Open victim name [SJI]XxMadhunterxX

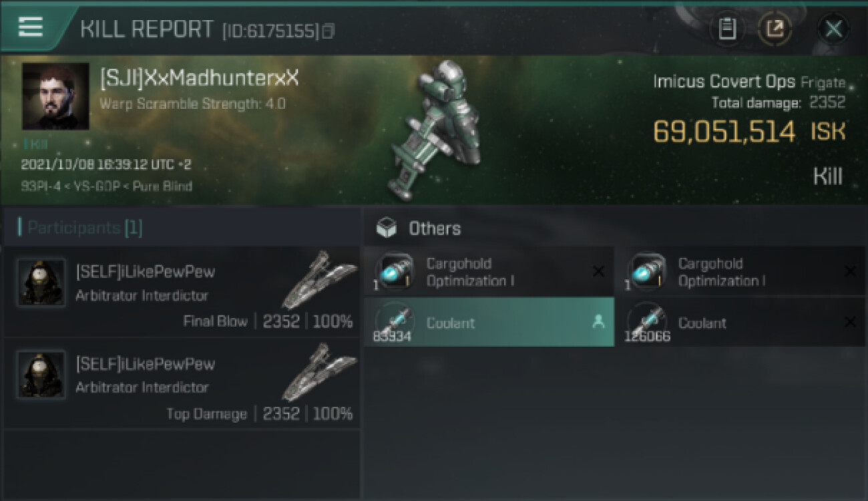pos(199,77)
